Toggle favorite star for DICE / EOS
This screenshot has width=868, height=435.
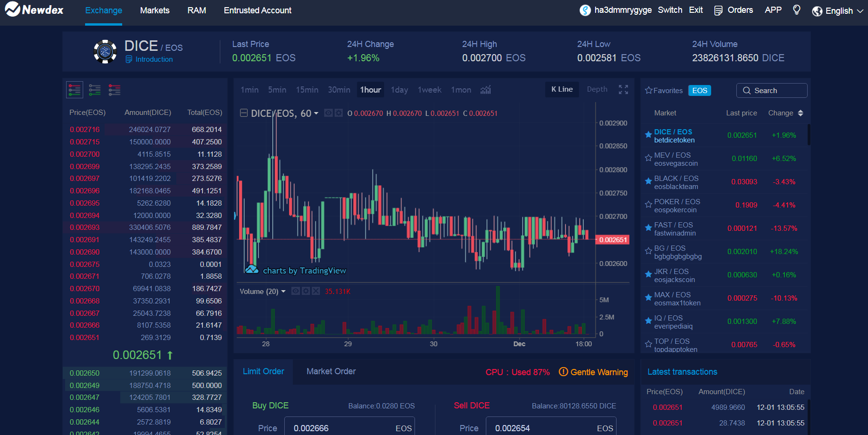click(648, 135)
